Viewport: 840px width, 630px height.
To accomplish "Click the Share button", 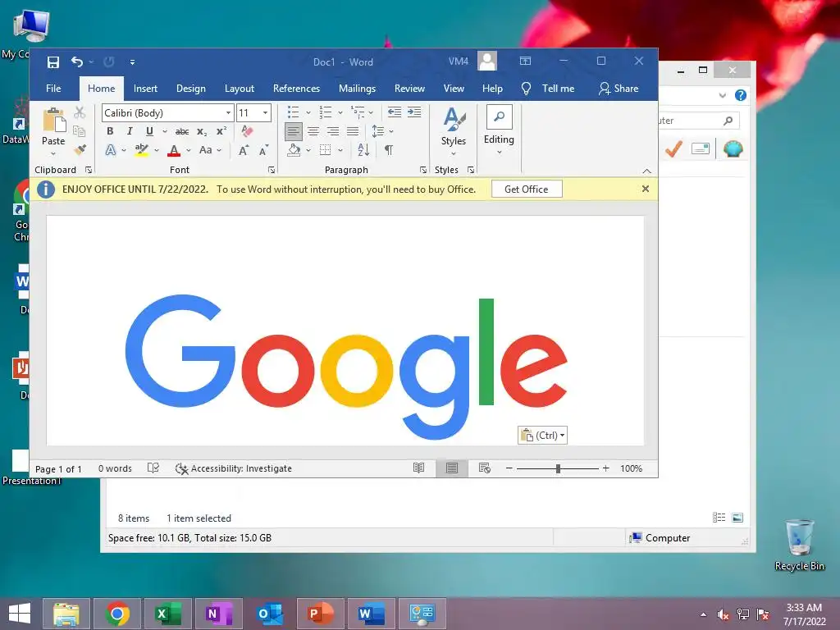I will [x=619, y=89].
